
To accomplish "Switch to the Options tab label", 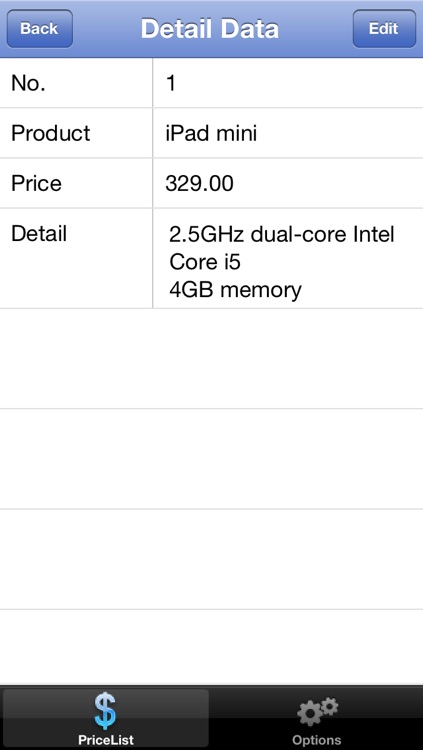I will 317,739.
